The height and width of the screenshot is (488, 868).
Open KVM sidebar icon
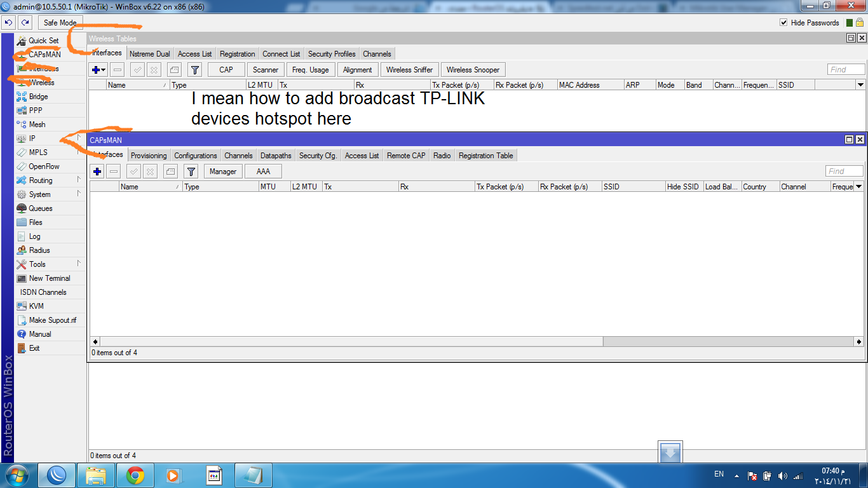(22, 306)
